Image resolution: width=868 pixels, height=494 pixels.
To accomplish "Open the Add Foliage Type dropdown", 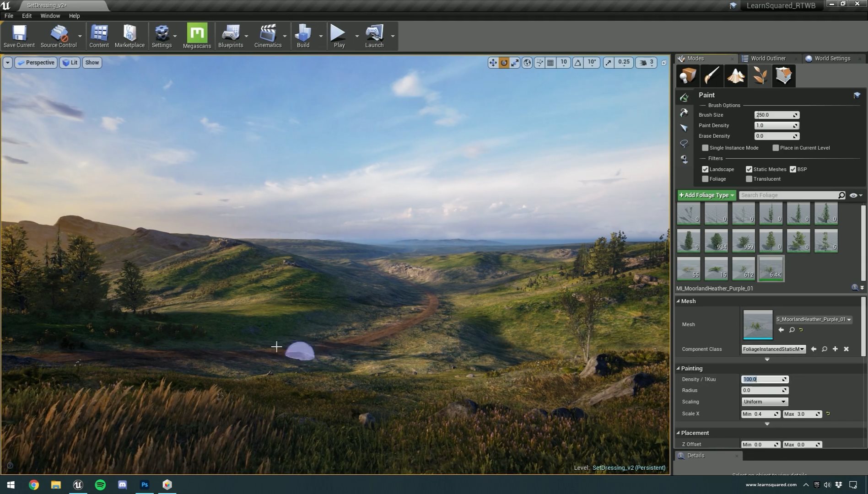I will [706, 195].
